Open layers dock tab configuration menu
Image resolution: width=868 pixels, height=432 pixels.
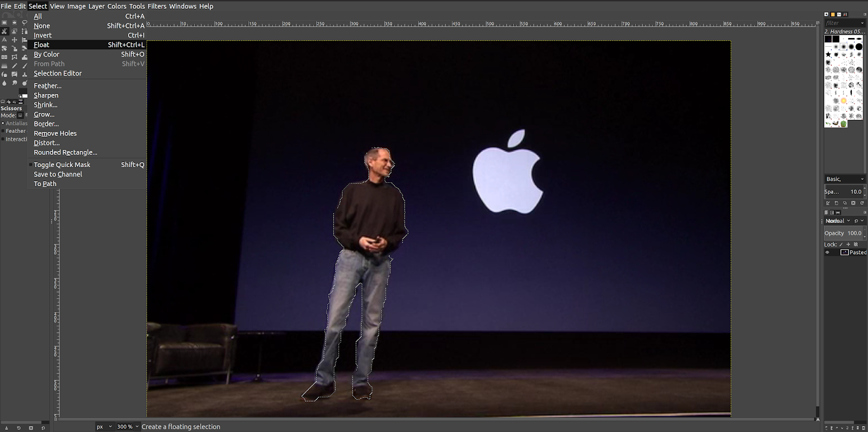coord(864,213)
